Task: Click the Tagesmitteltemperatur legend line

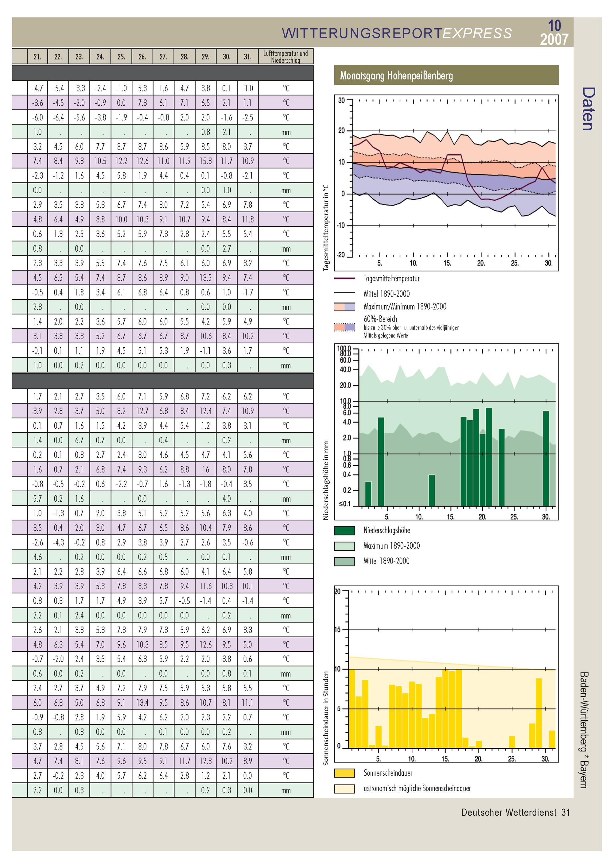Action: (x=344, y=279)
